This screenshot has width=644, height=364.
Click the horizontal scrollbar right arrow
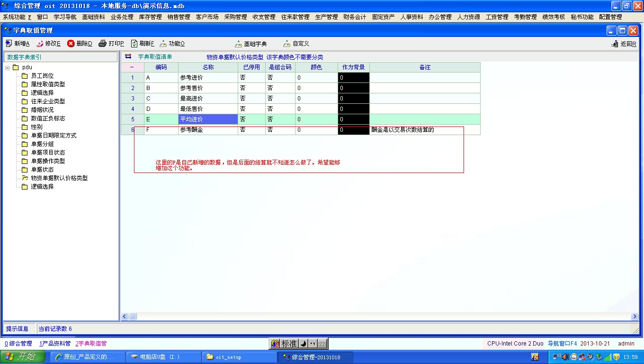[x=635, y=316]
